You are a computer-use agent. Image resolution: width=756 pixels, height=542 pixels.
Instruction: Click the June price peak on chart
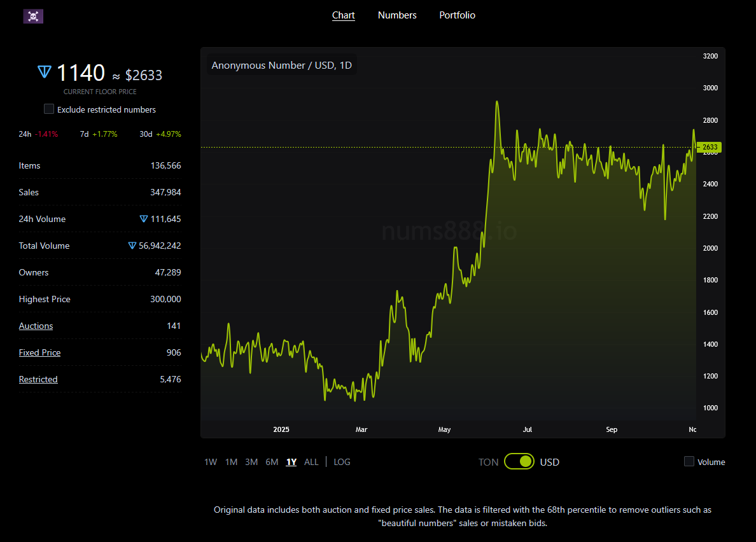(x=496, y=102)
